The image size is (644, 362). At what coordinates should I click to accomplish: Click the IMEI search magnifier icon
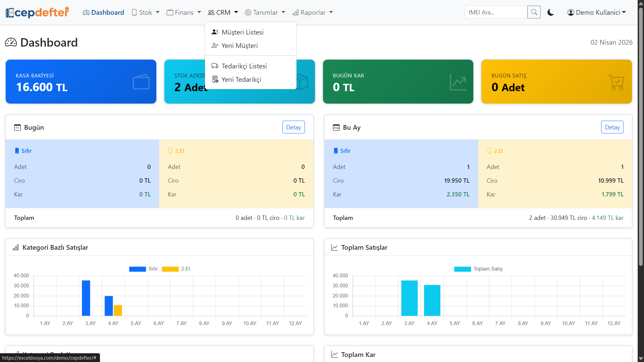tap(534, 12)
